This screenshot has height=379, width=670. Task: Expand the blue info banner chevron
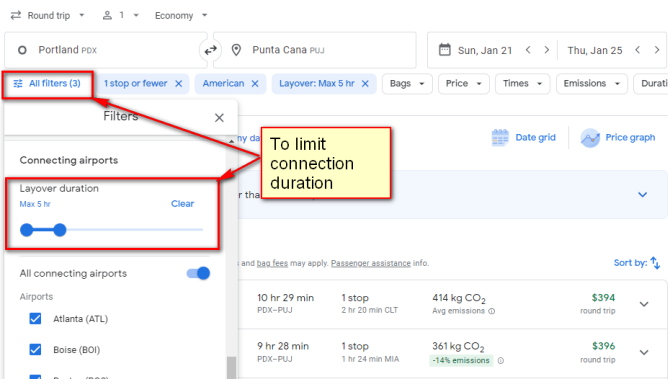click(x=642, y=195)
